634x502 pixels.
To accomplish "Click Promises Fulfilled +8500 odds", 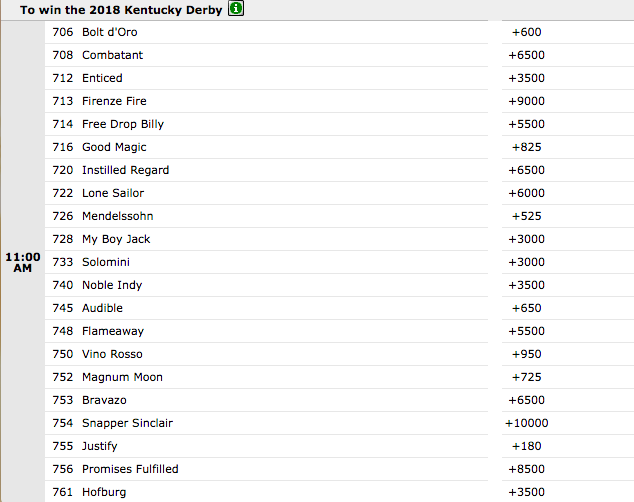I will click(526, 469).
